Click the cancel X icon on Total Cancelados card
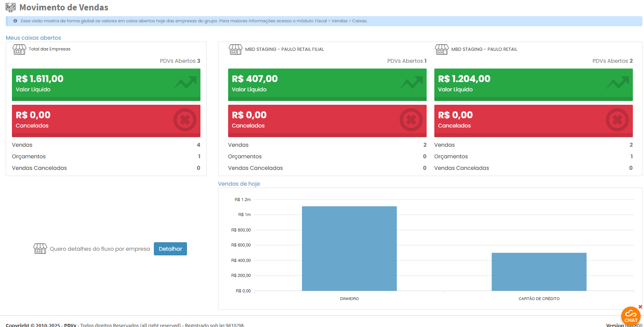This screenshot has height=327, width=644. [185, 120]
